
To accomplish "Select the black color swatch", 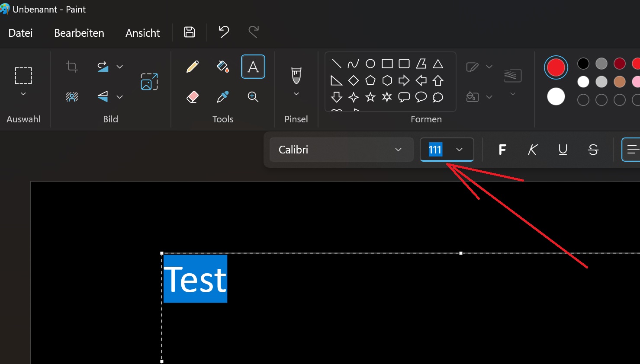I will [583, 64].
